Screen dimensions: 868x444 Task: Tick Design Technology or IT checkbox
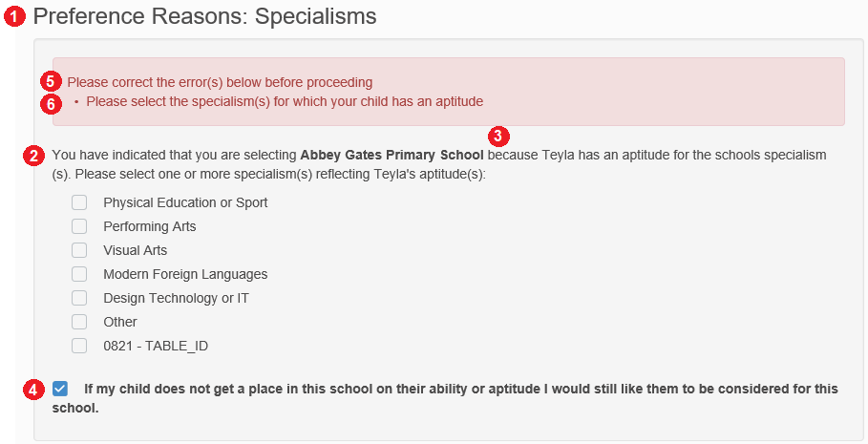(79, 298)
